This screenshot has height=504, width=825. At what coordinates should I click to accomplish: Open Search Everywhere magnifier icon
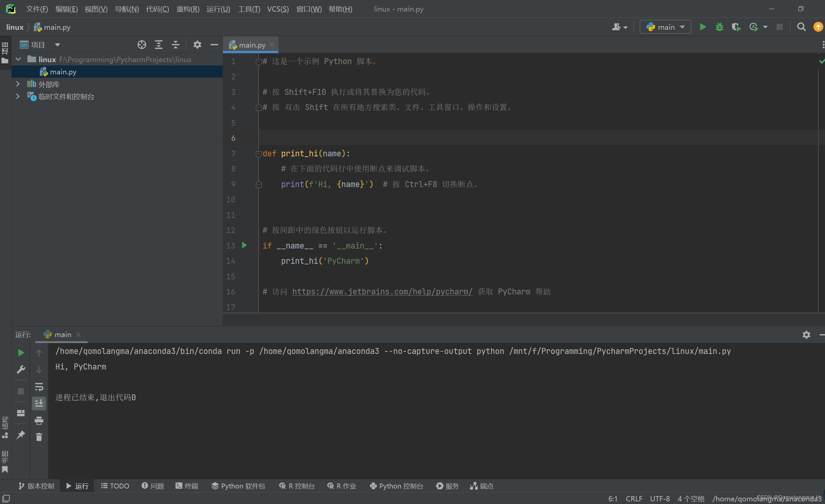coord(801,27)
